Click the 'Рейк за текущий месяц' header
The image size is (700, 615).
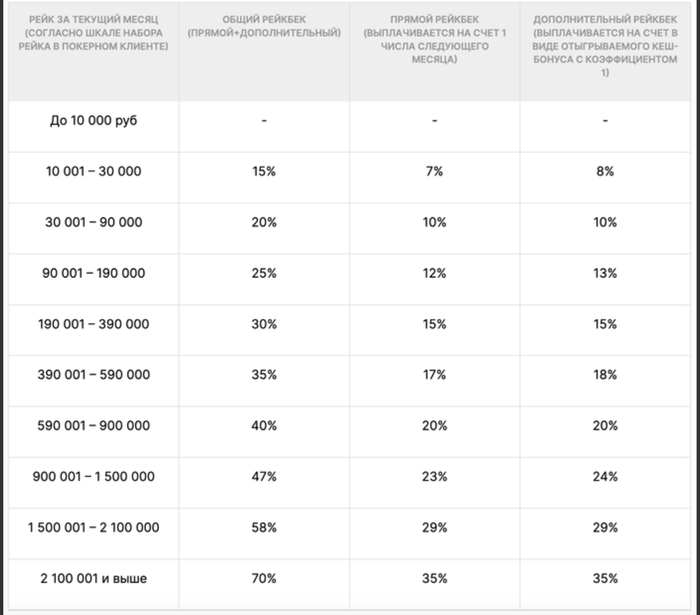tap(93, 33)
